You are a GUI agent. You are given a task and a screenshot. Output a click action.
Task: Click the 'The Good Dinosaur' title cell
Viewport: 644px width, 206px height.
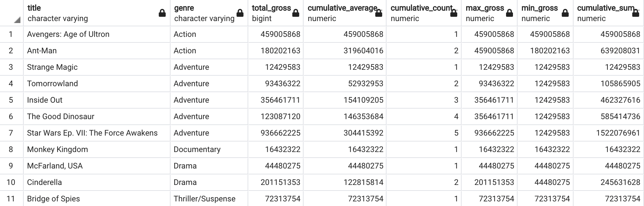pos(97,116)
